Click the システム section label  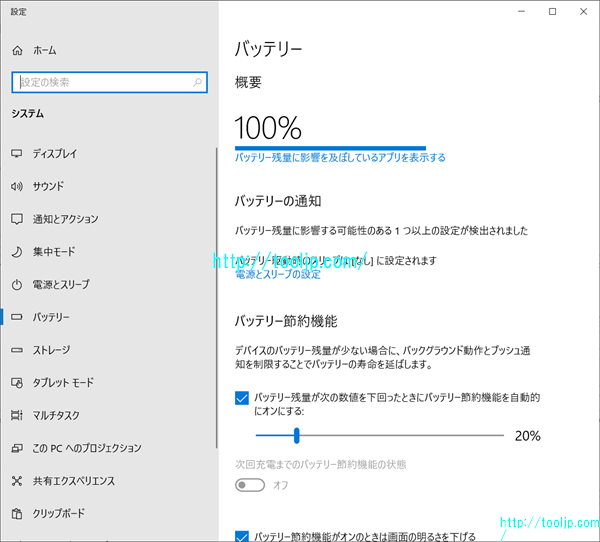(x=28, y=114)
